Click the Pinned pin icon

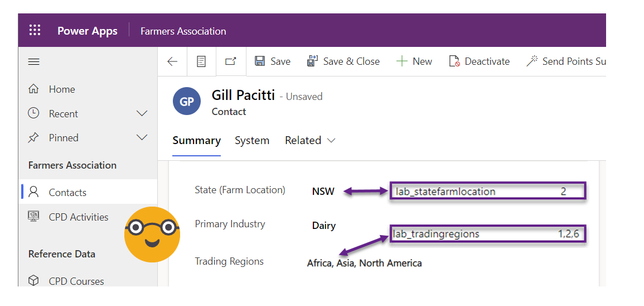pos(33,138)
